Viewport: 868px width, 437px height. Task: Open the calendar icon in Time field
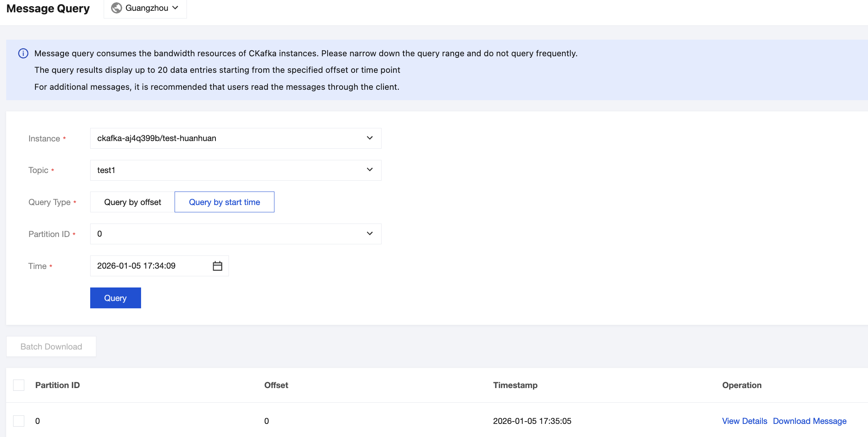217,266
